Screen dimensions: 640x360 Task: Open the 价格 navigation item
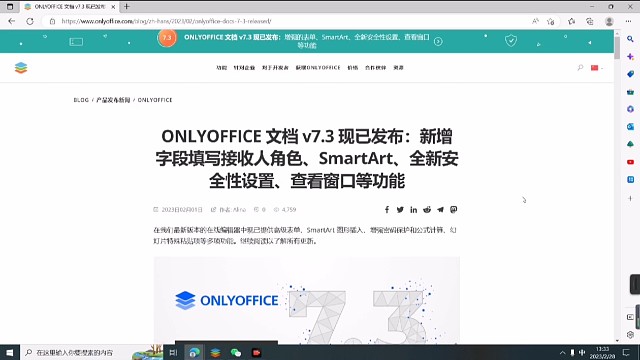tap(353, 68)
